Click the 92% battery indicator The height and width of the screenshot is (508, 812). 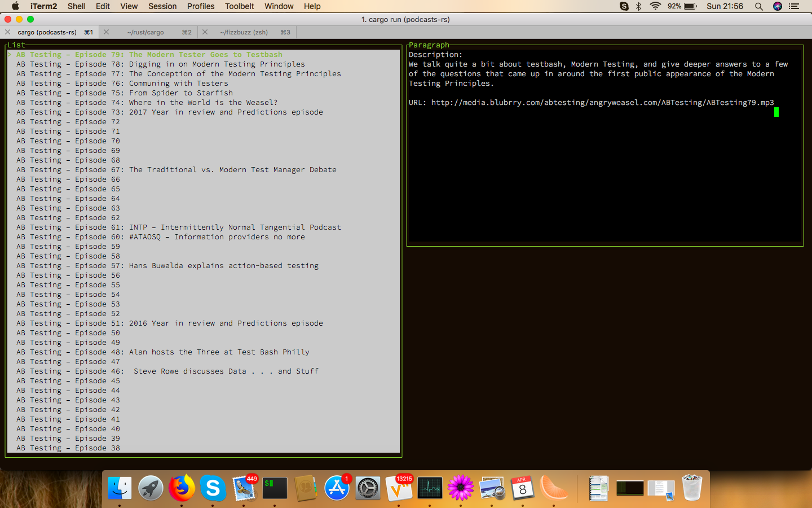682,6
